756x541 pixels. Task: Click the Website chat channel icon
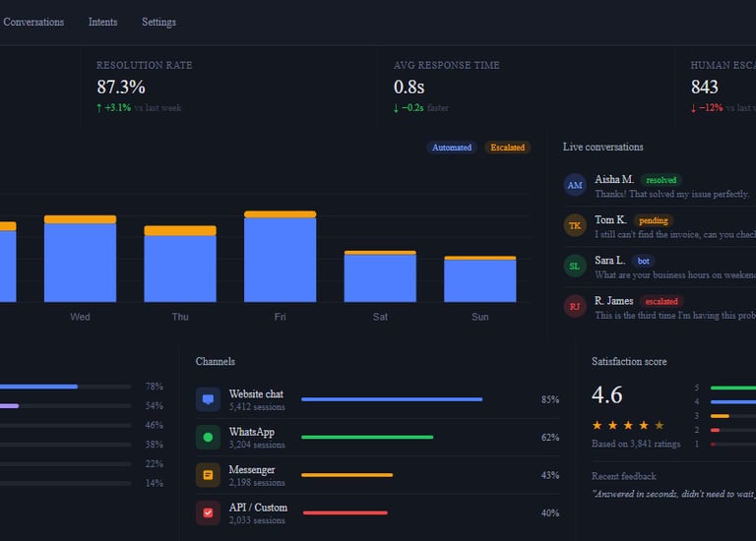click(x=208, y=399)
